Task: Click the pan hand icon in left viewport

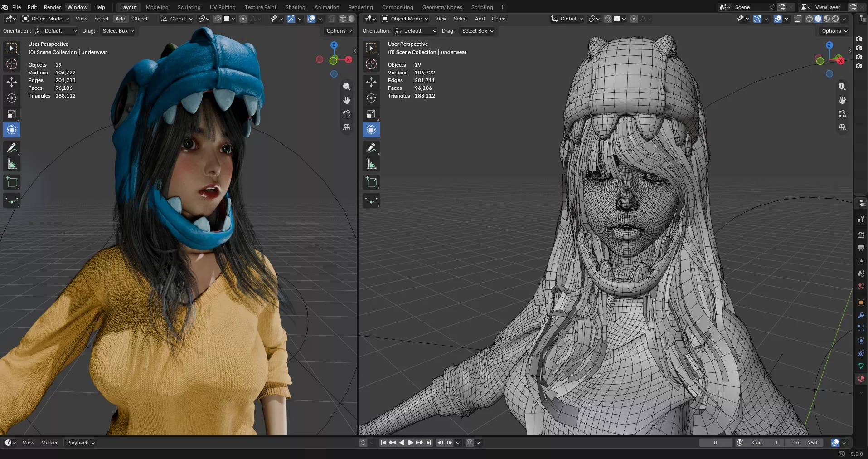Action: tap(347, 100)
